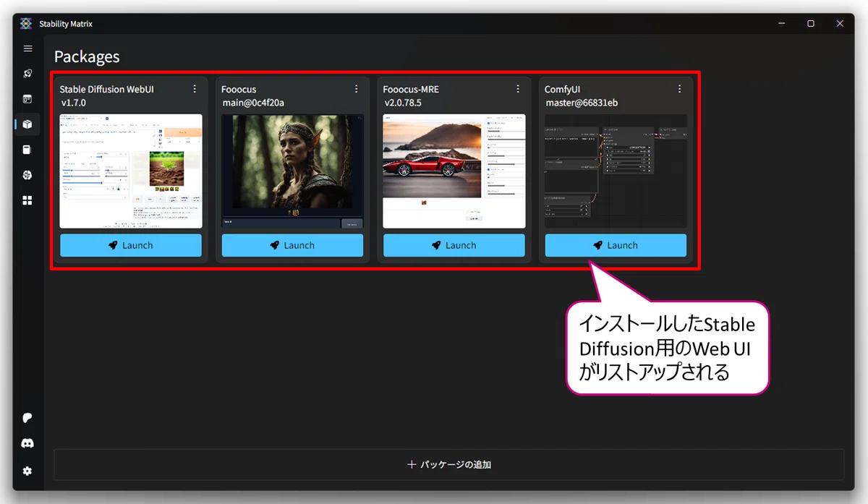This screenshot has width=868, height=504.
Task: Open options menu for Fooocus-MRE card
Action: click(x=518, y=89)
